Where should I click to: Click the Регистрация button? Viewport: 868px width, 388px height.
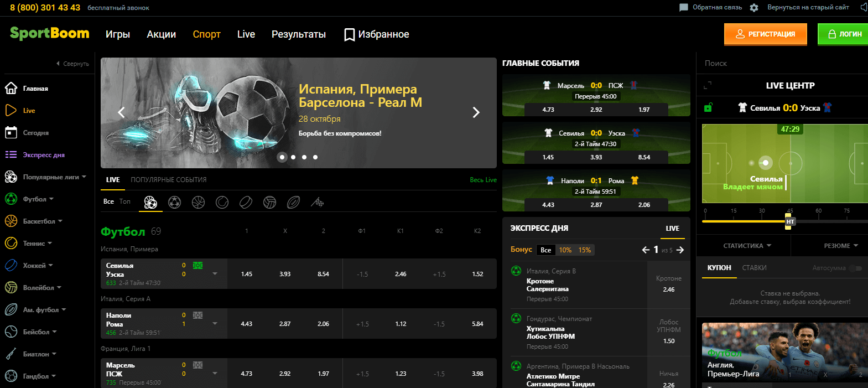click(765, 34)
